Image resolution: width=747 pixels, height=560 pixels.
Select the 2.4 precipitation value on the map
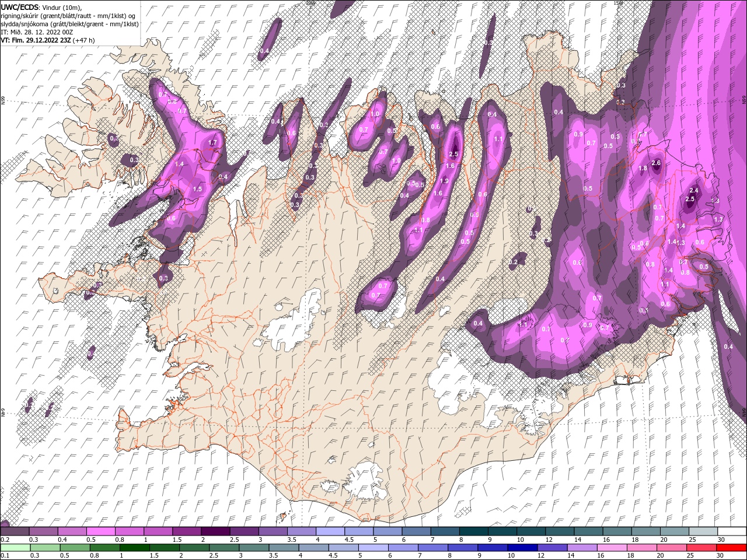point(694,190)
